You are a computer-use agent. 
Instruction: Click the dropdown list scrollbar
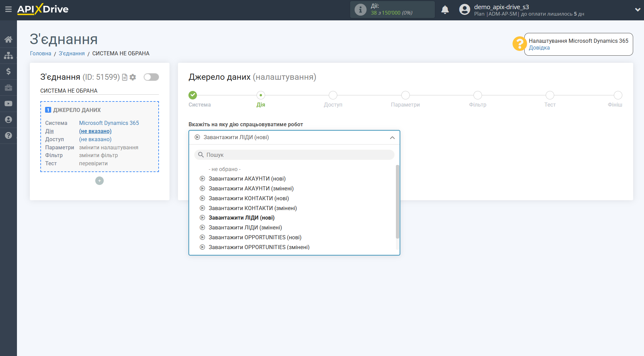pyautogui.click(x=397, y=202)
